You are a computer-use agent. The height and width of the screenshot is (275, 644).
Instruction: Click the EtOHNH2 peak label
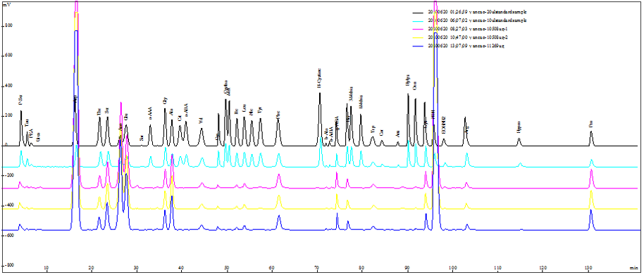443,124
